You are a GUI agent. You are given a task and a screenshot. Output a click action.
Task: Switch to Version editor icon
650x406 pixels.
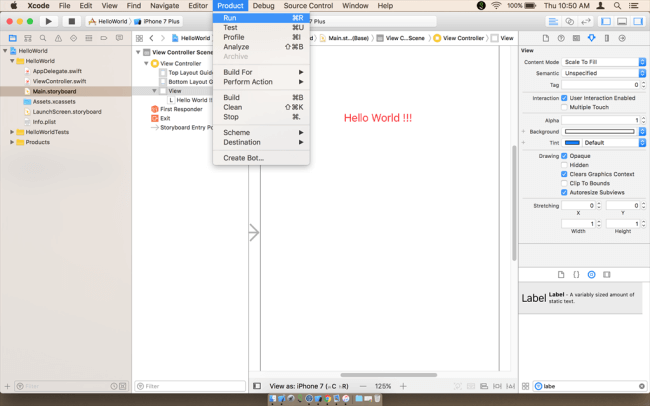pos(586,22)
